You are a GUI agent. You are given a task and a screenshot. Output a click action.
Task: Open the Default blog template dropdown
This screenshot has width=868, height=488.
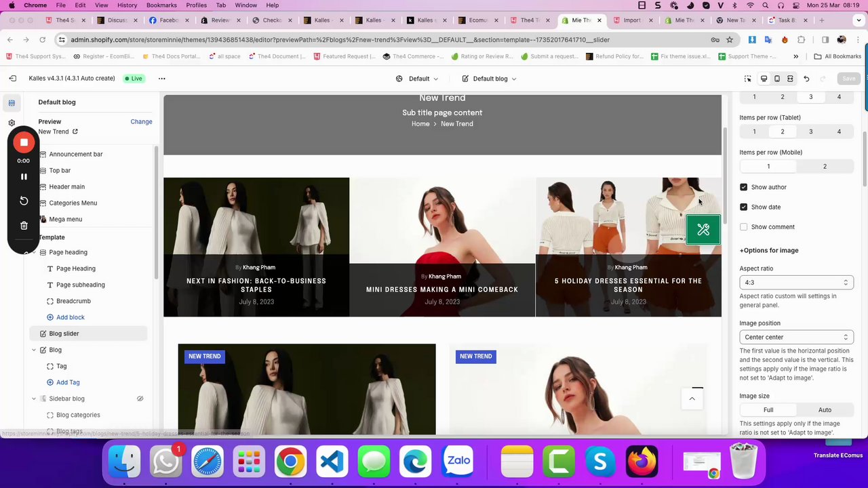pos(489,79)
